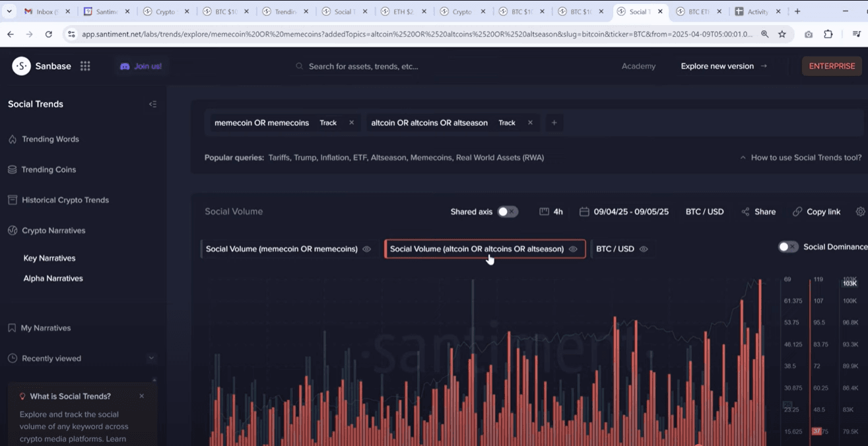Viewport: 868px width, 446px height.
Task: Enable the Social Dominance toggle
Action: coord(787,247)
